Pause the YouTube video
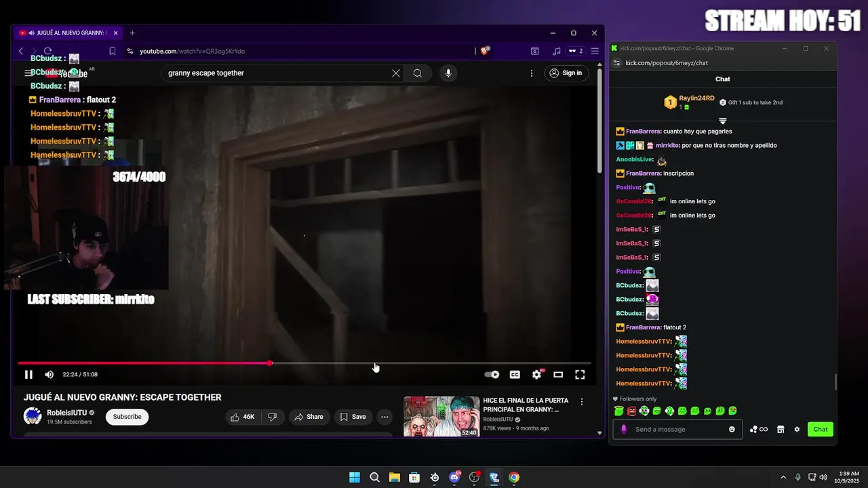The height and width of the screenshot is (488, 868). [28, 374]
